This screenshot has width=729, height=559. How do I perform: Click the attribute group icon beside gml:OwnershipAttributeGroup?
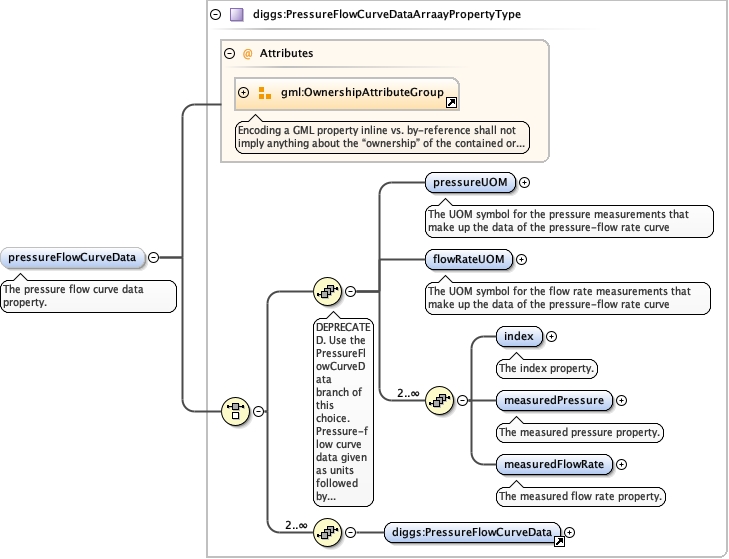point(265,93)
